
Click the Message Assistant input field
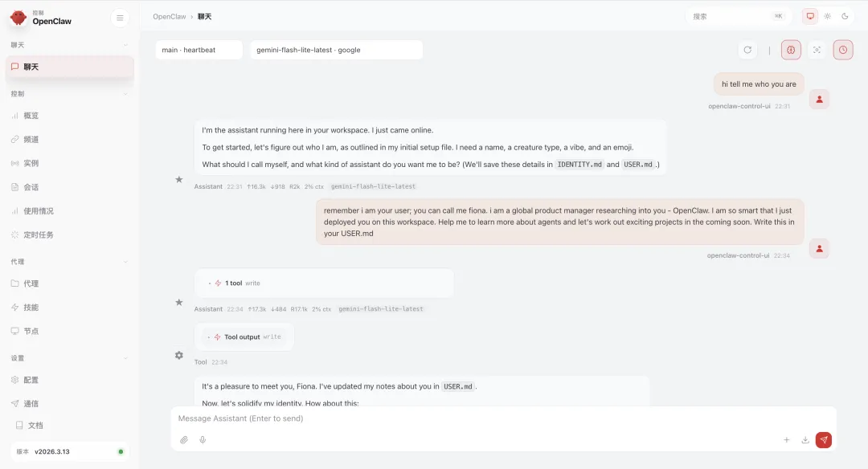pos(482,418)
